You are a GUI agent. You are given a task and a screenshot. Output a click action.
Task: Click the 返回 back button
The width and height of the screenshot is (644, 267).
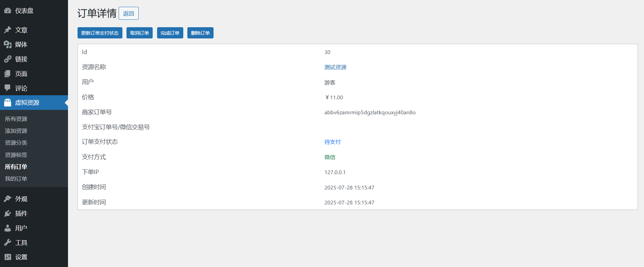(129, 13)
